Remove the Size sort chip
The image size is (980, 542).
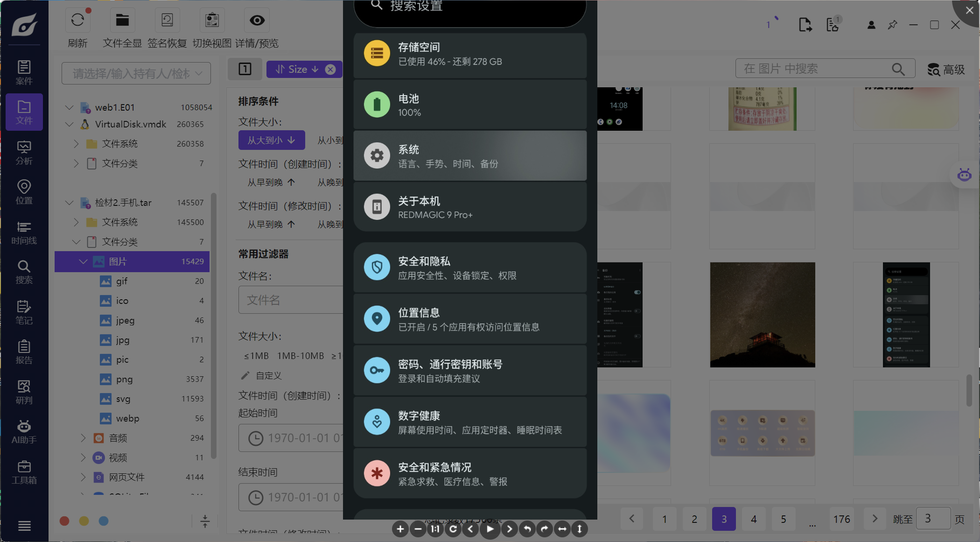[330, 69]
